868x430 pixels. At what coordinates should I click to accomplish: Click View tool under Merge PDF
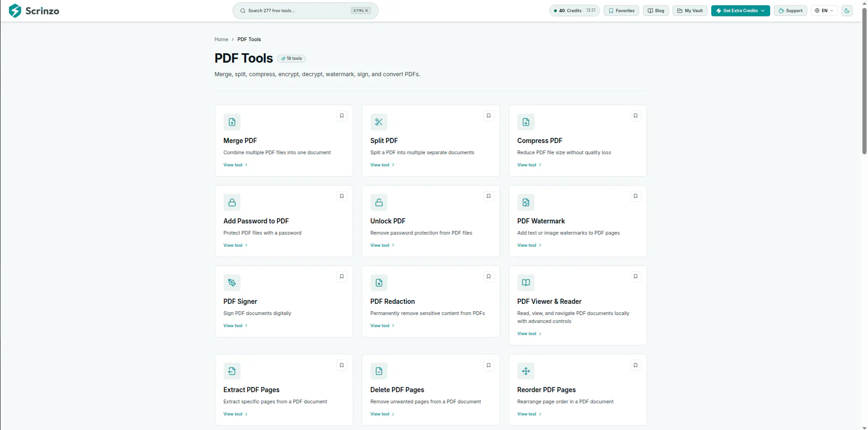click(x=235, y=165)
